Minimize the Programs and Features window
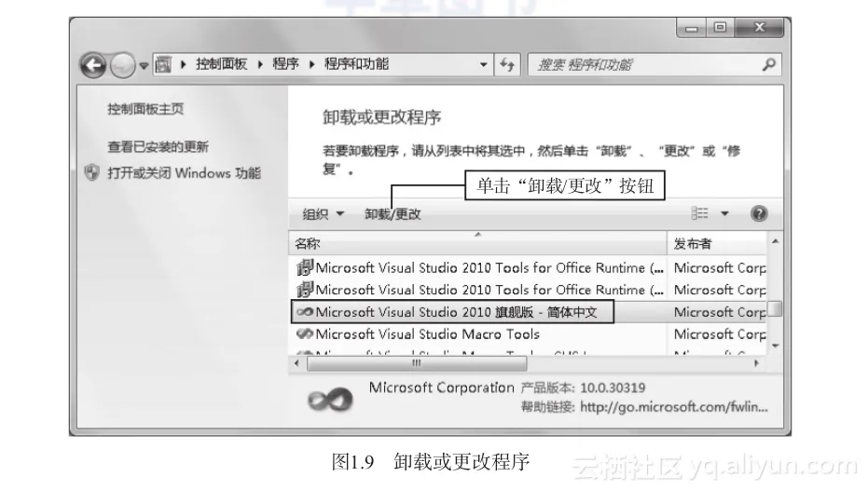This screenshot has width=868, height=490. point(692,28)
